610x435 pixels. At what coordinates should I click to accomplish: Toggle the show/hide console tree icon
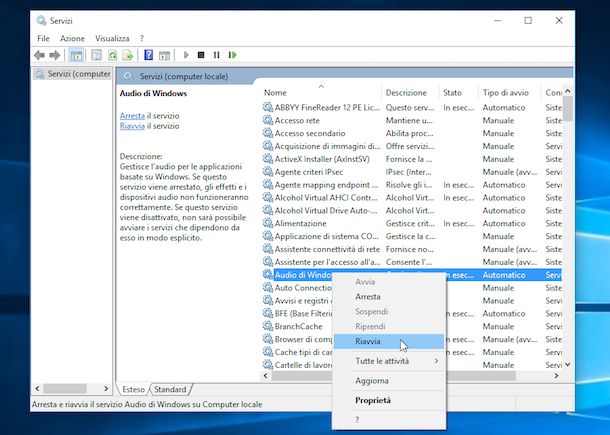pyautogui.click(x=76, y=55)
